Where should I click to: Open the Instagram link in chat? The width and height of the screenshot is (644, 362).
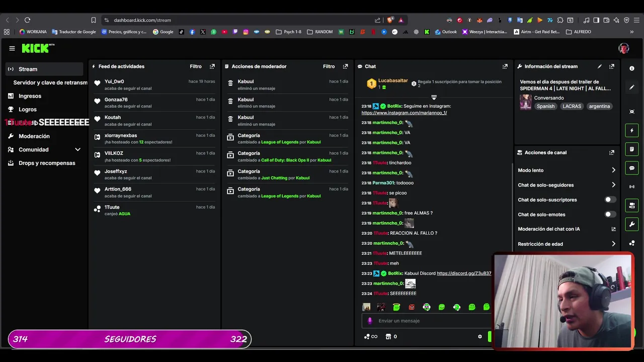coord(404,113)
